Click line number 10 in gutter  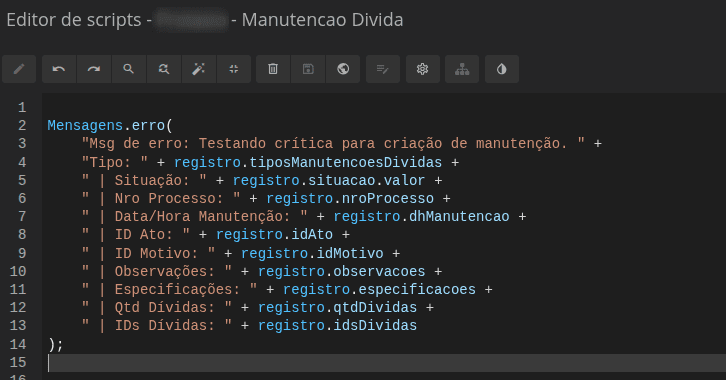[x=18, y=271]
